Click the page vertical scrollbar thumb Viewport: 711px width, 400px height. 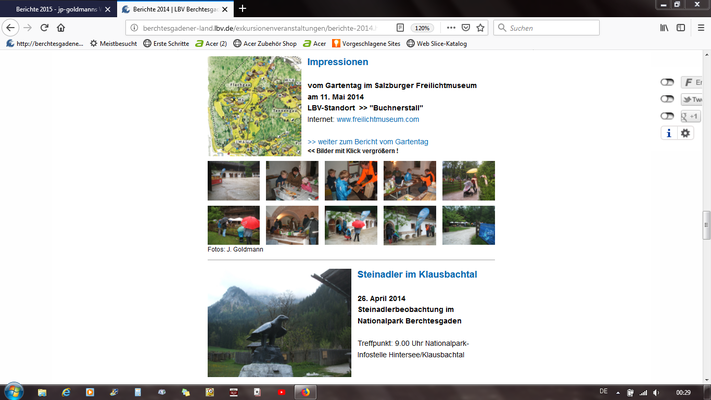[706, 225]
